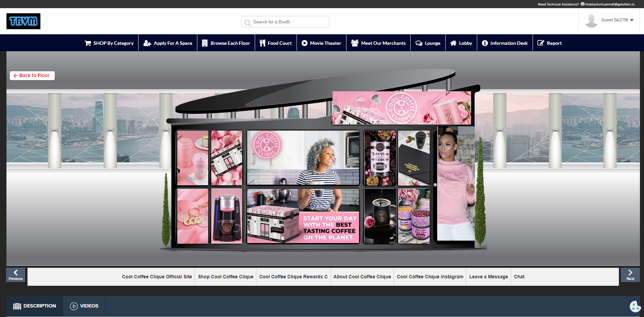Open Cool Coffee Clique Rewards link
The height and width of the screenshot is (317, 644).
pos(293,277)
